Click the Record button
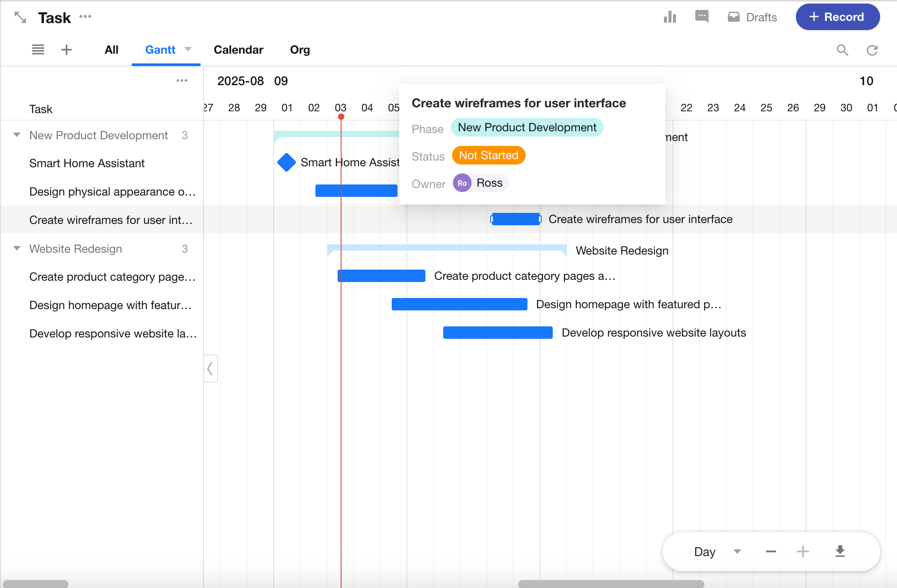Screen dimensions: 897x588 (x=837, y=17)
